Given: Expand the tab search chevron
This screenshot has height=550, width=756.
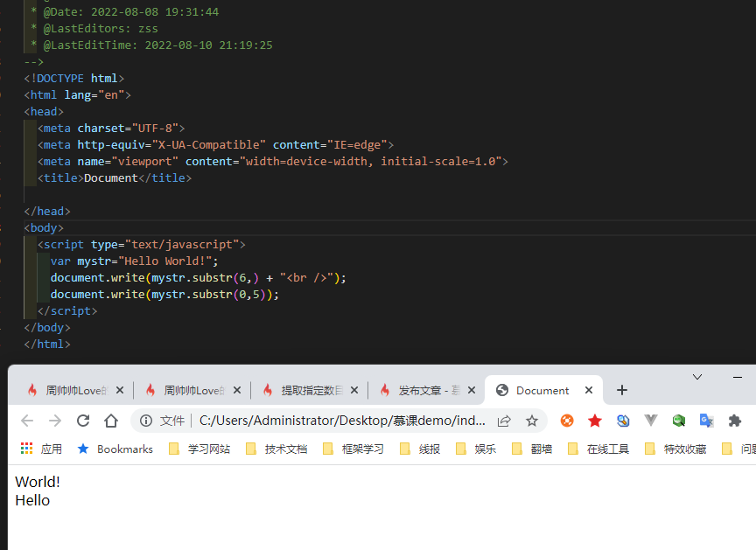Looking at the screenshot, I should (697, 377).
